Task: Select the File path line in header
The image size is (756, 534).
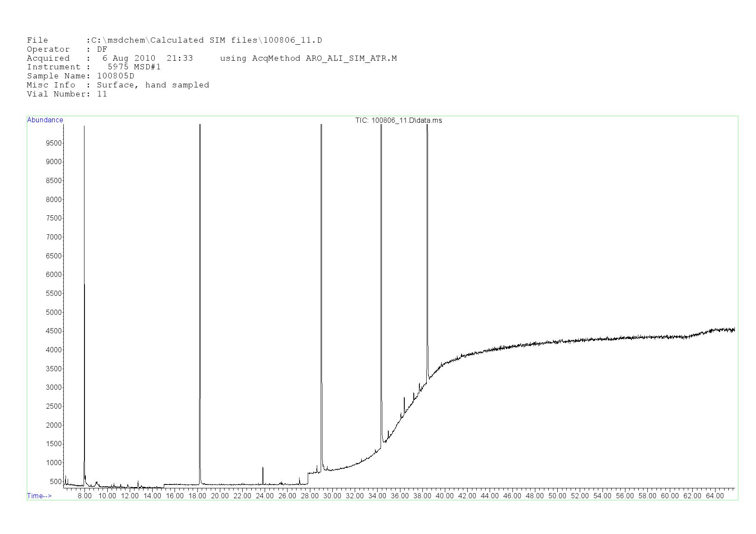Action: tap(174, 40)
